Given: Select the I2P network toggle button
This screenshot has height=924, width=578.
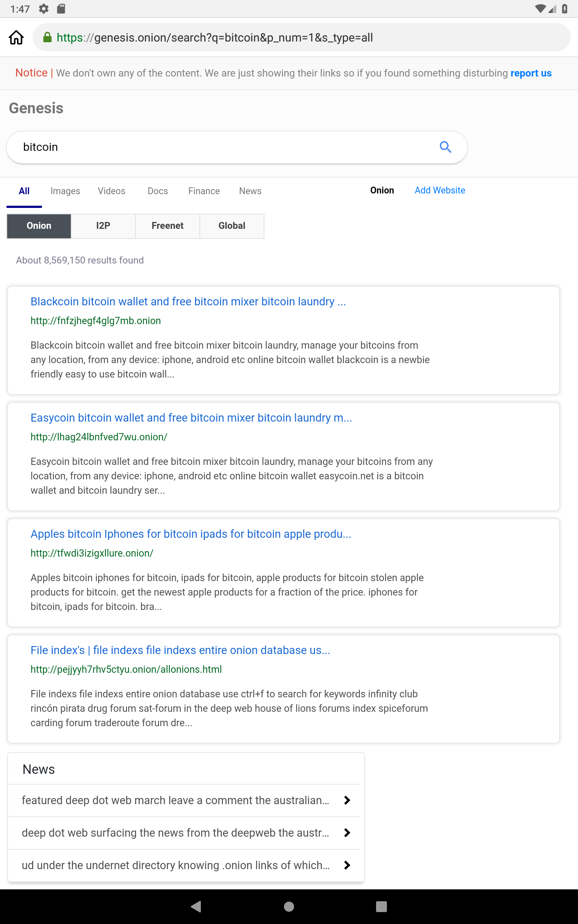Looking at the screenshot, I should pos(103,226).
